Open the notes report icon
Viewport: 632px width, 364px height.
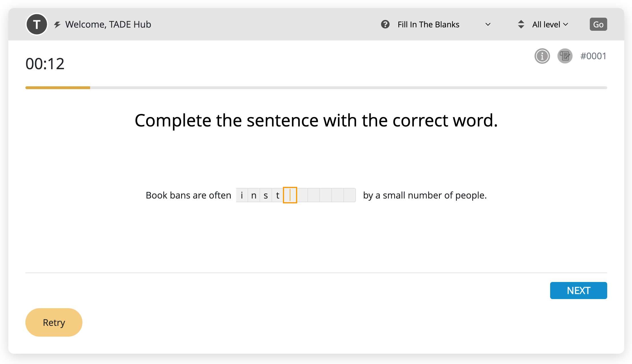(x=565, y=56)
